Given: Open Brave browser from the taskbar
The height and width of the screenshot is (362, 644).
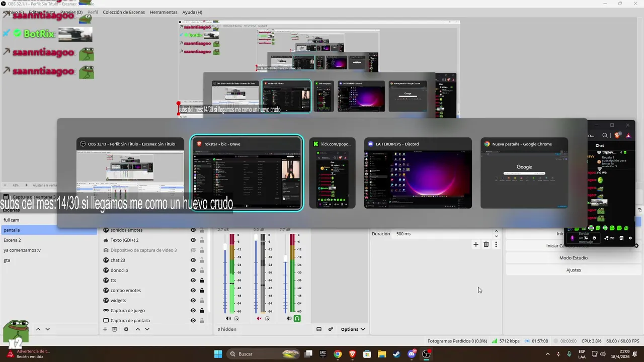Looking at the screenshot, I should (353, 354).
